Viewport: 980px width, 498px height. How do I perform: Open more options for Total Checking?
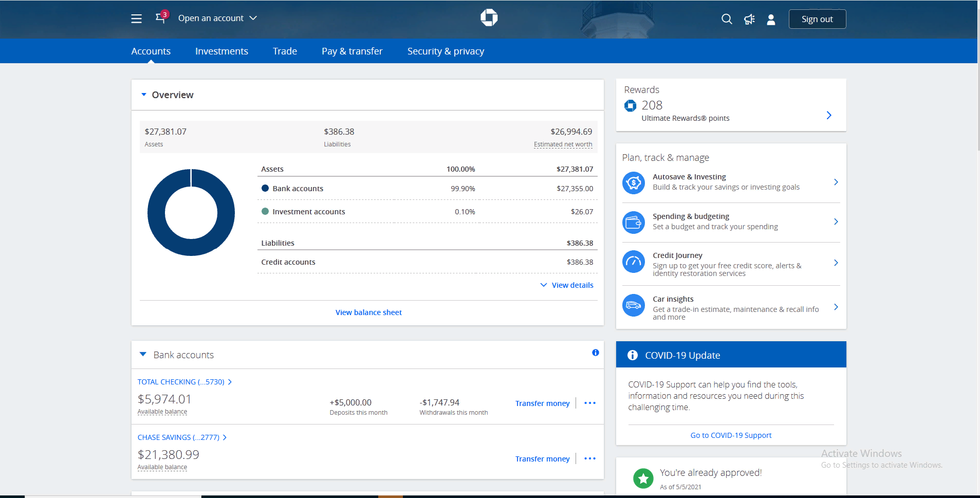click(590, 403)
